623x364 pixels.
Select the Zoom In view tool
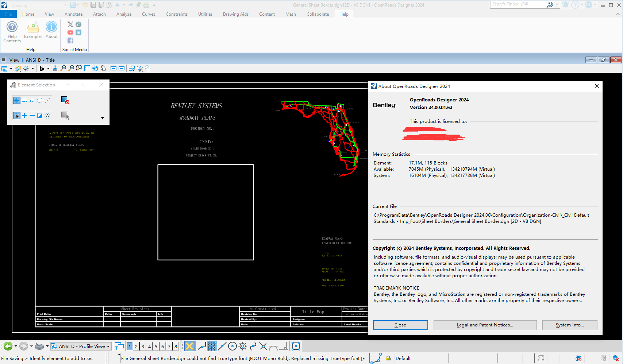click(63, 68)
